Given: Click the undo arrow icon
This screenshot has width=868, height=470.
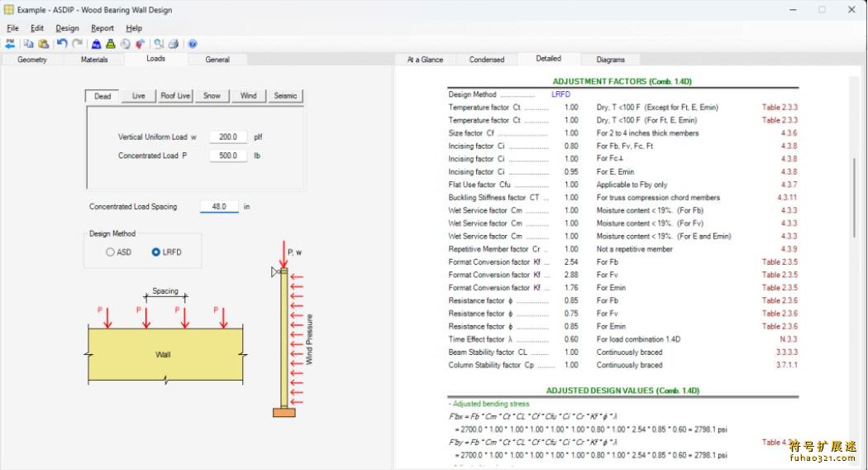Looking at the screenshot, I should click(62, 44).
